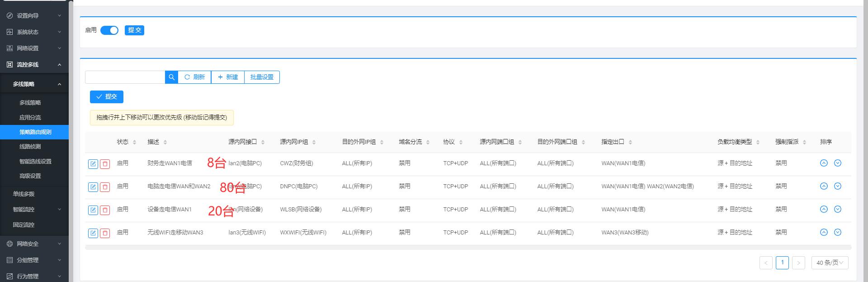Sort by 状态 column arrows
868x282 pixels.
click(x=134, y=142)
